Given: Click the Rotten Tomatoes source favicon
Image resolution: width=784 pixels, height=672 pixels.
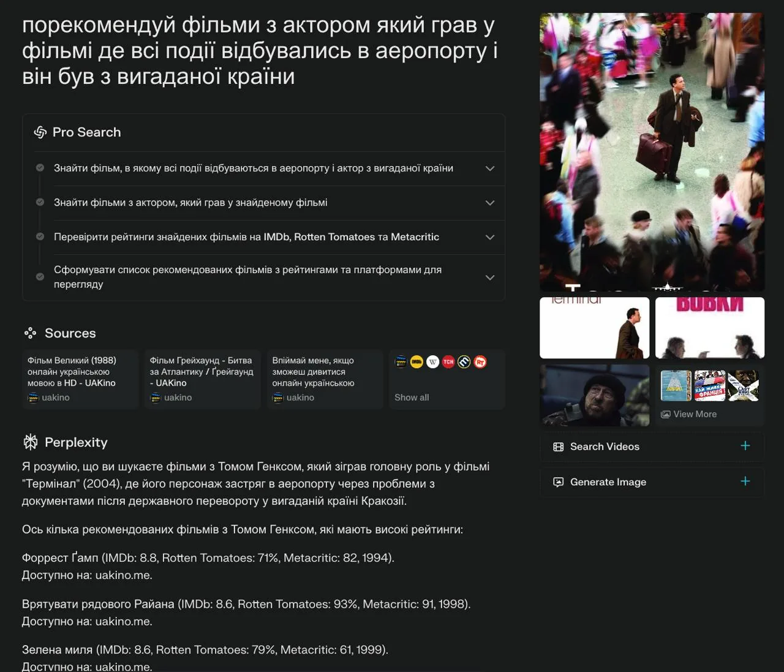Looking at the screenshot, I should pyautogui.click(x=481, y=362).
